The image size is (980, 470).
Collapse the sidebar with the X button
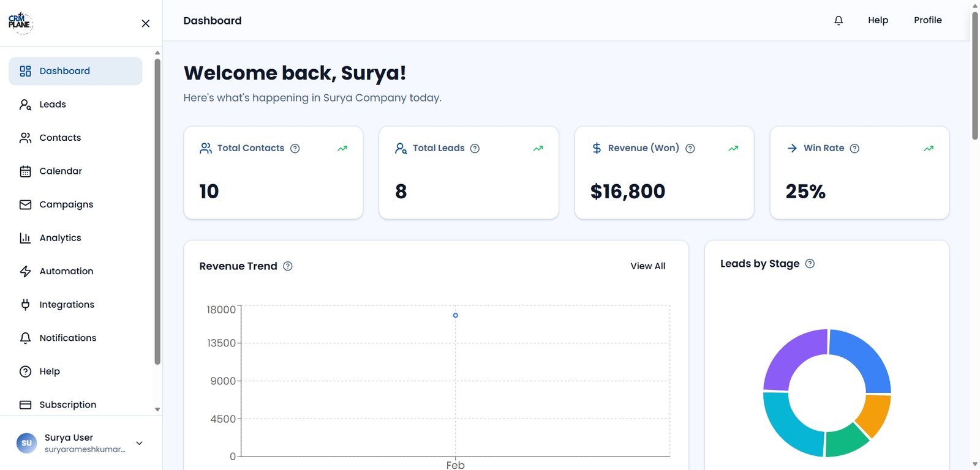[x=145, y=23]
